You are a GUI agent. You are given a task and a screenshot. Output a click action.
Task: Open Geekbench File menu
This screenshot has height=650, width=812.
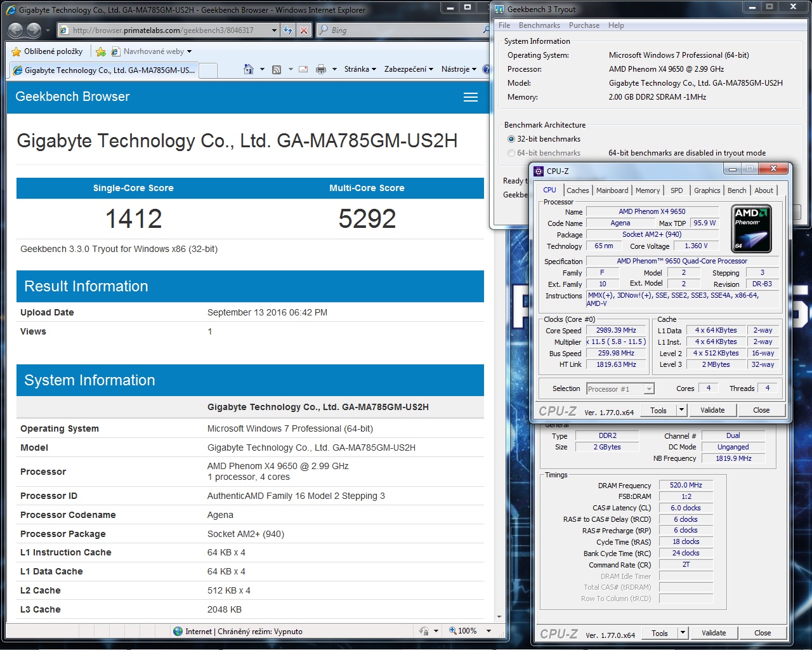click(504, 25)
